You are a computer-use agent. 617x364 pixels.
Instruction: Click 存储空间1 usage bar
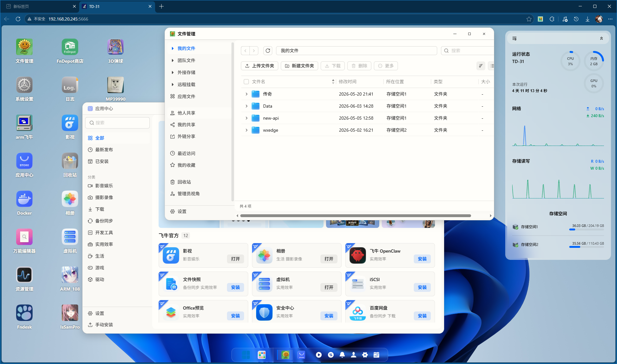pyautogui.click(x=587, y=229)
